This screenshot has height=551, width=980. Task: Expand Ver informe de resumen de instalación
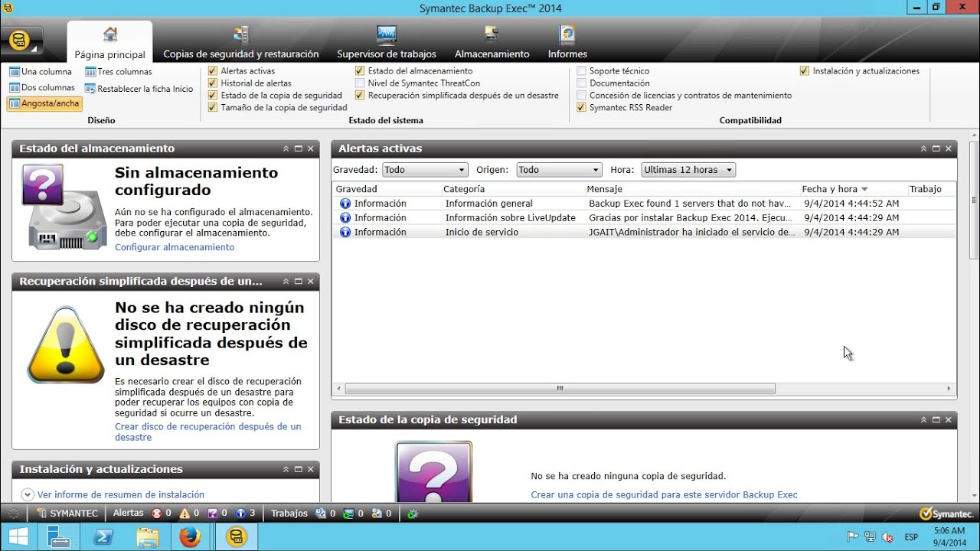tap(28, 495)
